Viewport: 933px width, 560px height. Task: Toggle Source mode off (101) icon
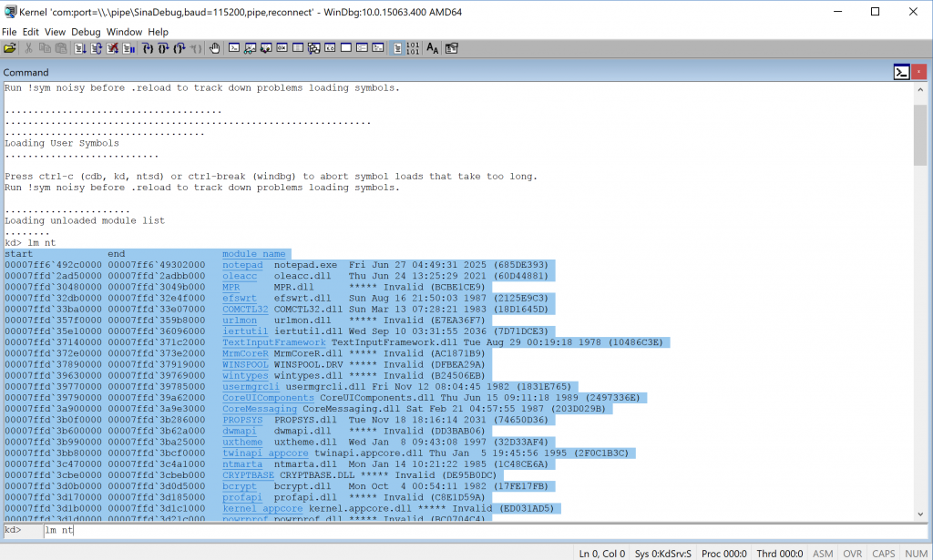point(413,49)
